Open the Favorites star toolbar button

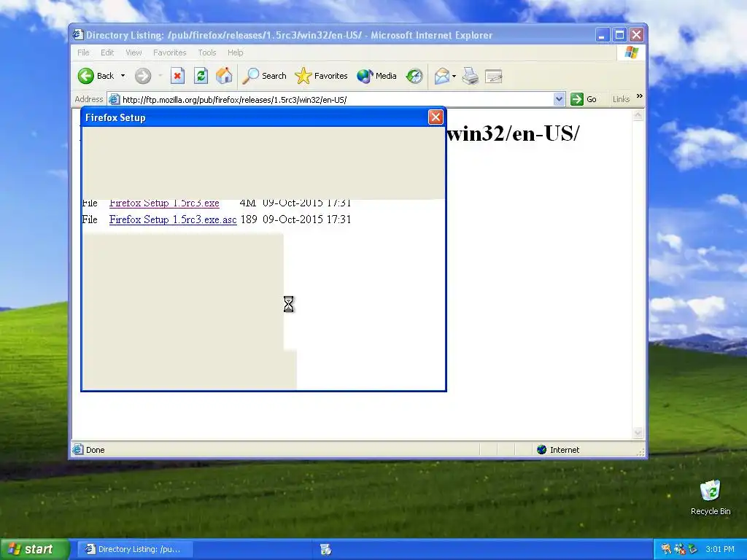tap(321, 76)
